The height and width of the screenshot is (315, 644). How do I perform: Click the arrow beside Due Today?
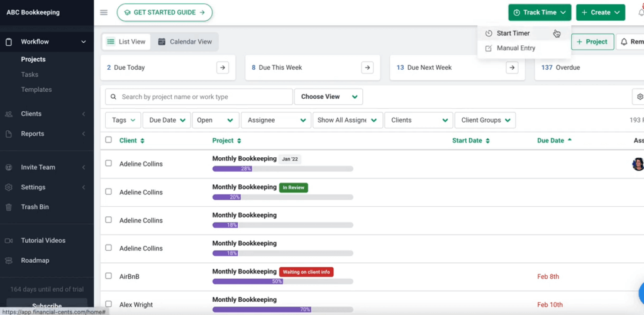pos(223,68)
